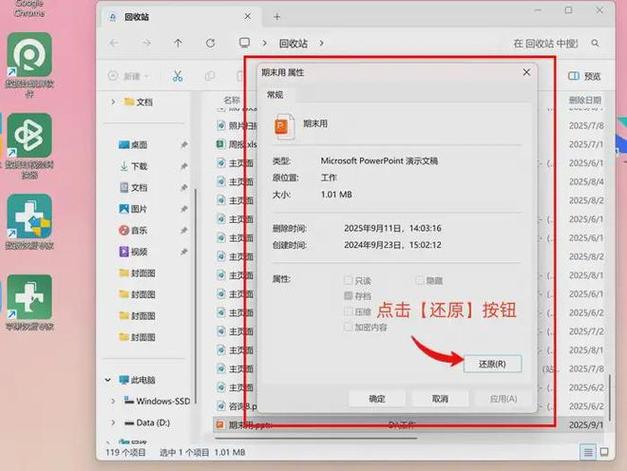Click the pin icon beside 视频
Image resolution: width=627 pixels, height=471 pixels.
tap(184, 251)
